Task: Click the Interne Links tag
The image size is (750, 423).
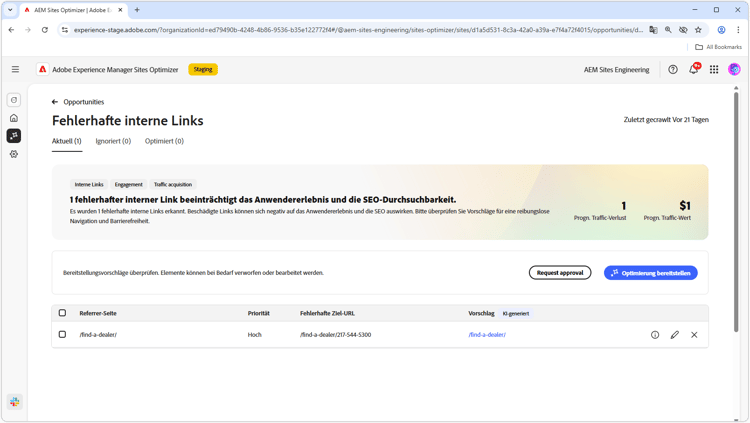Action: (x=89, y=184)
